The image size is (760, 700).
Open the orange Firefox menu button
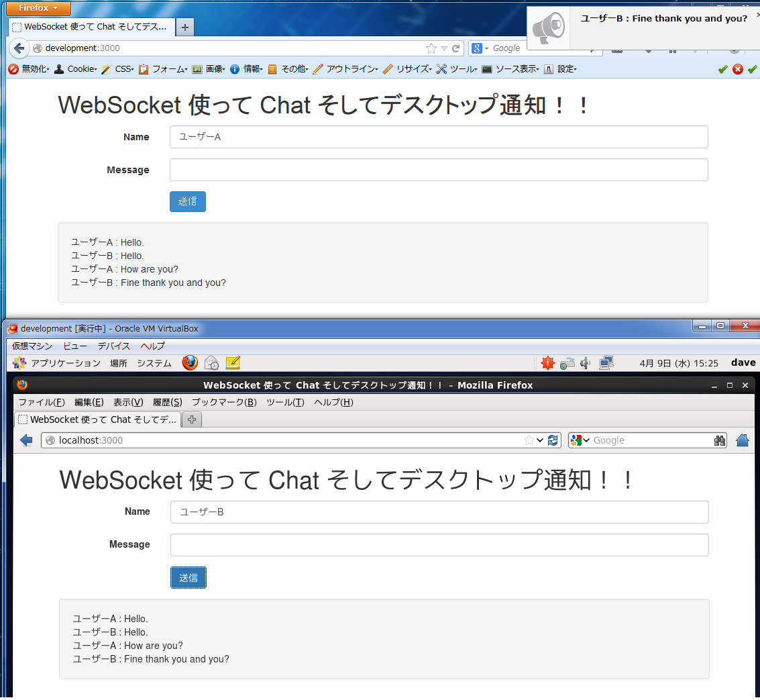click(x=38, y=8)
